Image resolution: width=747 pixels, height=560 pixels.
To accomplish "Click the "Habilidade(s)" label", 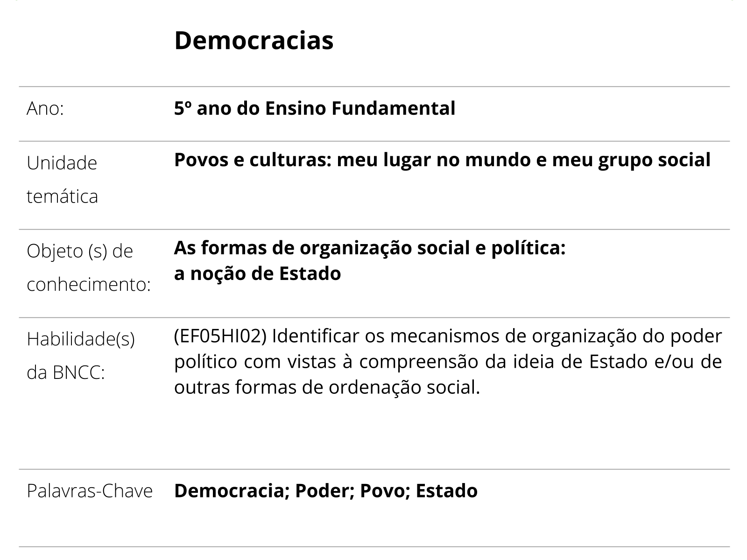I will coord(81,339).
